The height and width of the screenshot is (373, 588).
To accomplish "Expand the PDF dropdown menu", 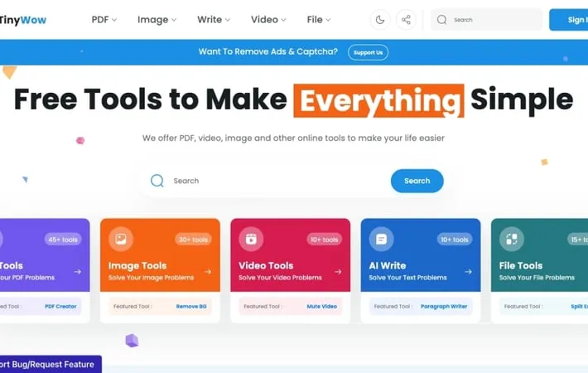I will (x=104, y=19).
